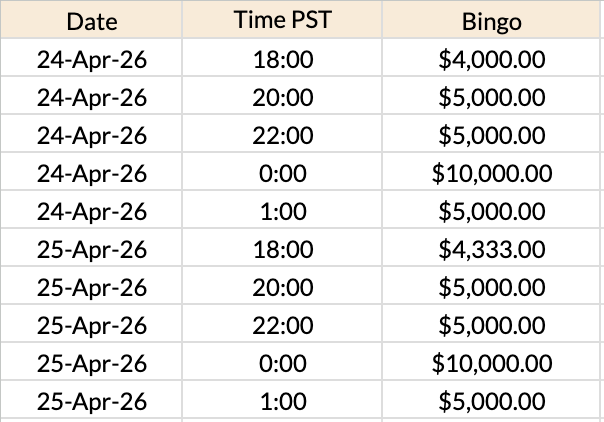The width and height of the screenshot is (604, 422).
Task: Click the 0:00 time cell for 25-Apr-26
Action: pyautogui.click(x=281, y=364)
